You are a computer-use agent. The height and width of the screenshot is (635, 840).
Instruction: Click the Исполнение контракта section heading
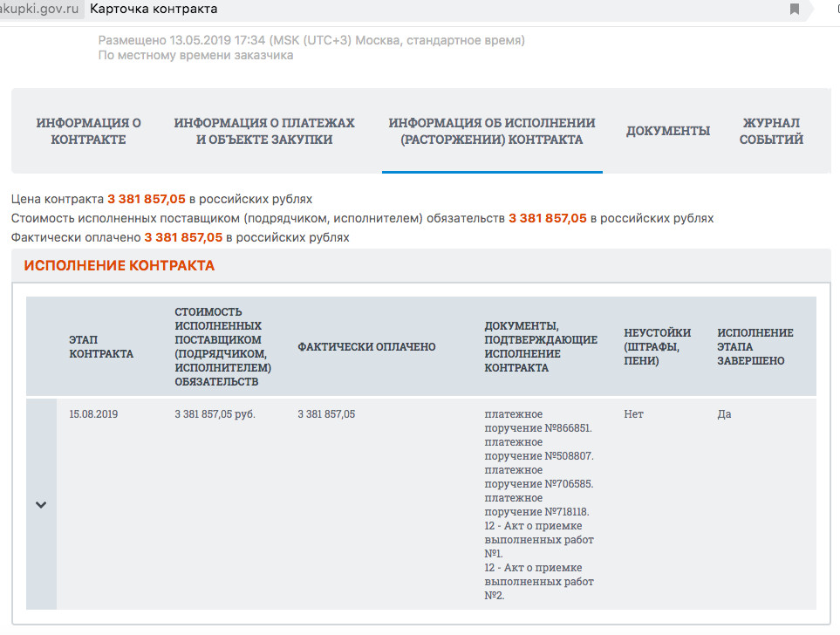tap(119, 266)
